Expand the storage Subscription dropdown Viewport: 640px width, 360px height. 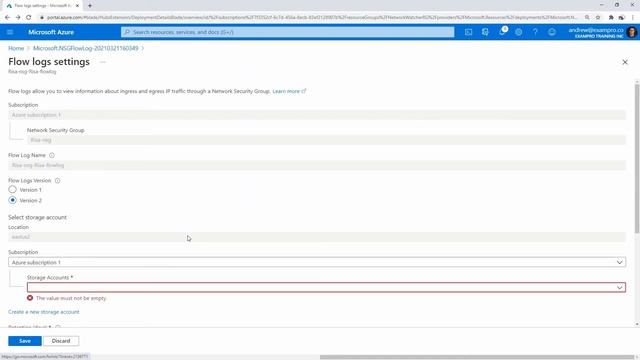(x=317, y=262)
